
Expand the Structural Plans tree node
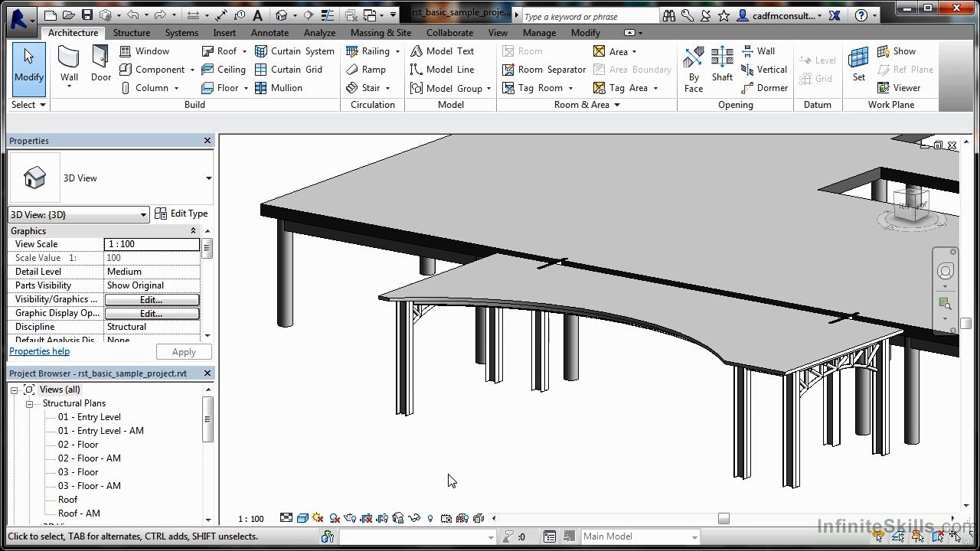pyautogui.click(x=30, y=403)
